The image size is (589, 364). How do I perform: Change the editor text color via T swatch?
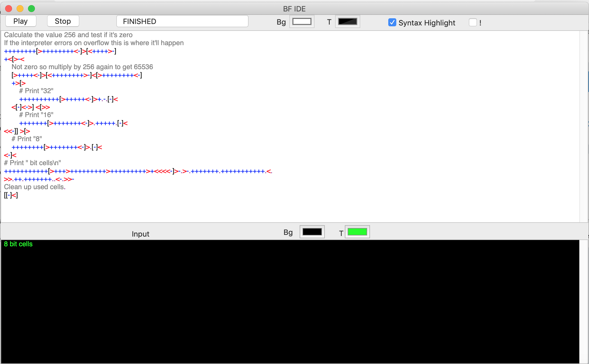[347, 21]
